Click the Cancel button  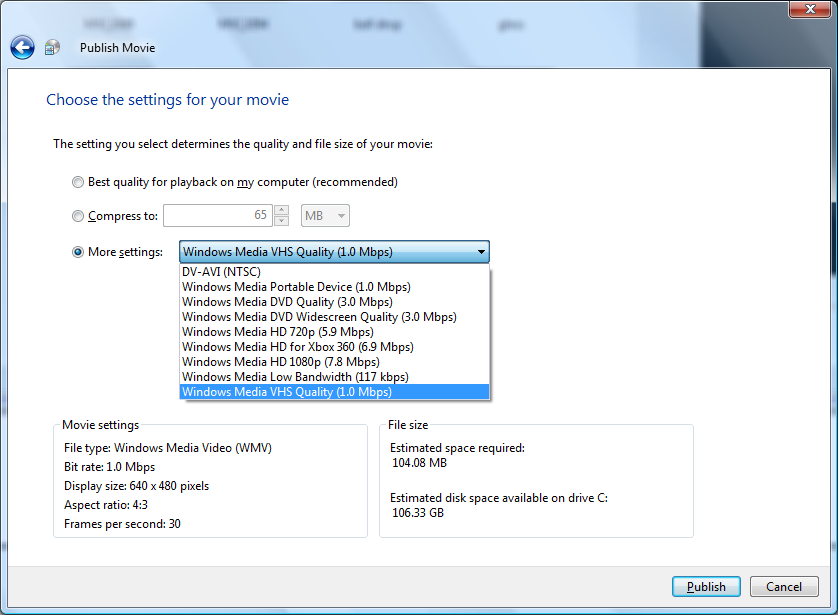pos(784,587)
